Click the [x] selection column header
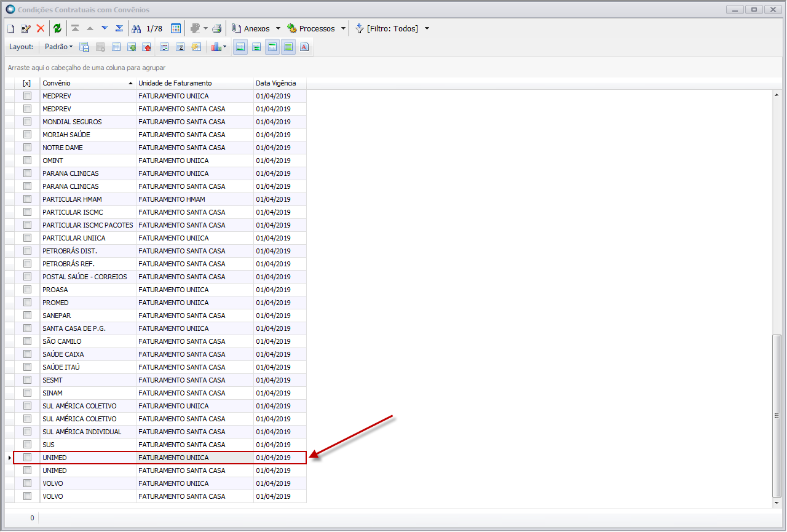Image resolution: width=787 pixels, height=532 pixels. click(x=26, y=83)
